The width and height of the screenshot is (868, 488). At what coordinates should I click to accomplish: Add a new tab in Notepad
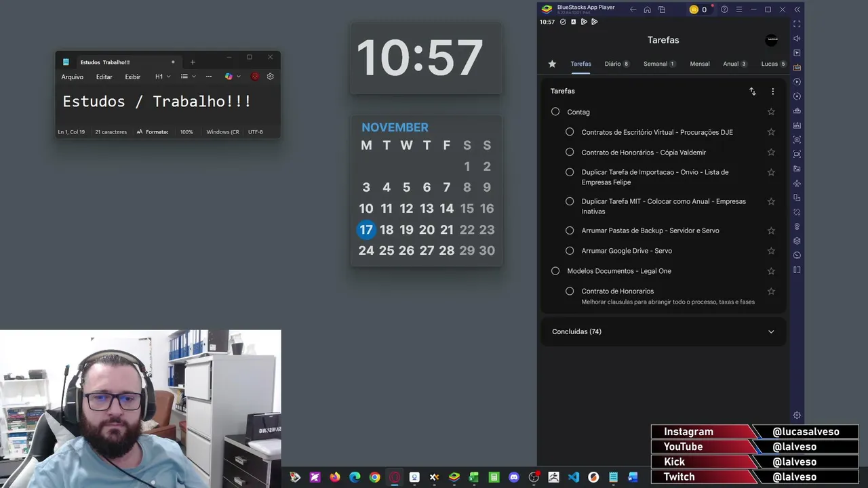point(193,62)
